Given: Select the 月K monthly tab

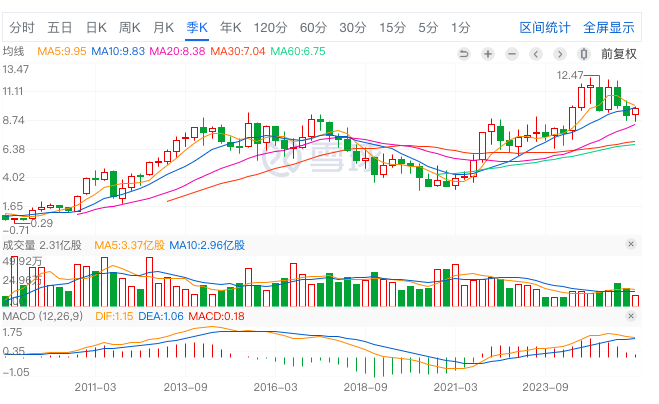Looking at the screenshot, I should pos(163,27).
